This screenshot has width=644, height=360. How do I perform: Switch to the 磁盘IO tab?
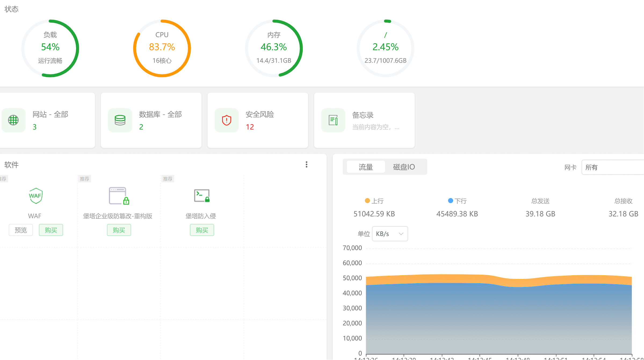[x=404, y=167]
